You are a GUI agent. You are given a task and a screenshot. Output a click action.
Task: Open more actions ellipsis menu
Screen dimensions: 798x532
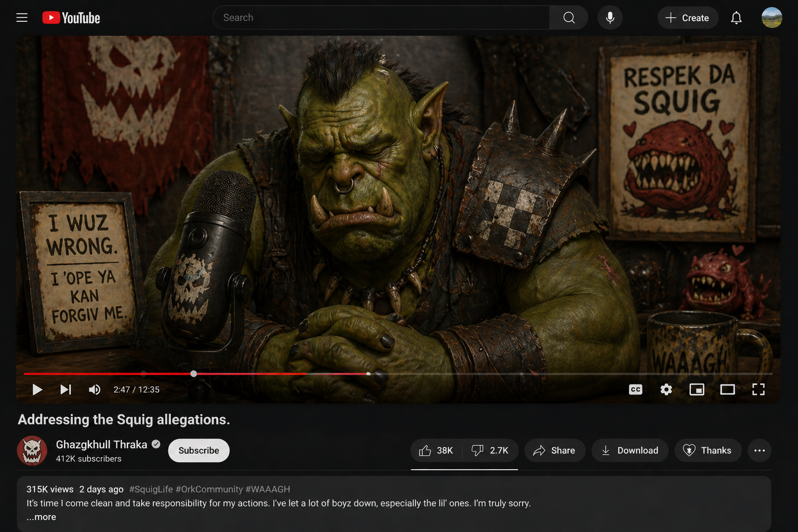coord(760,450)
